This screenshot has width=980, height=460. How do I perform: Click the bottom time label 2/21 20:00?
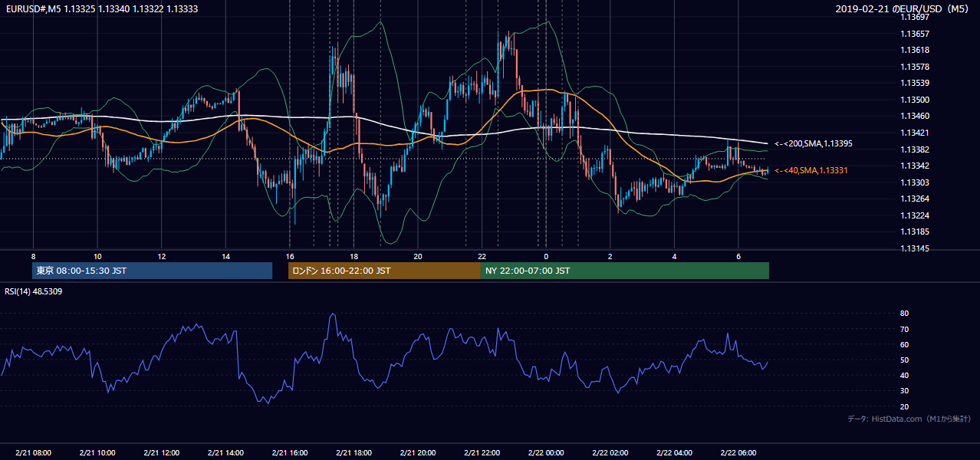click(418, 453)
